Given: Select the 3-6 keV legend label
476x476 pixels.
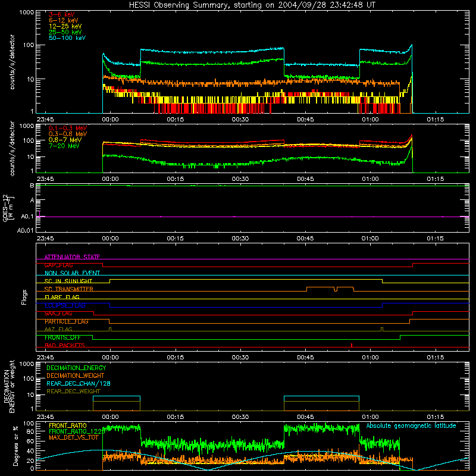Looking at the screenshot, I should point(61,14).
